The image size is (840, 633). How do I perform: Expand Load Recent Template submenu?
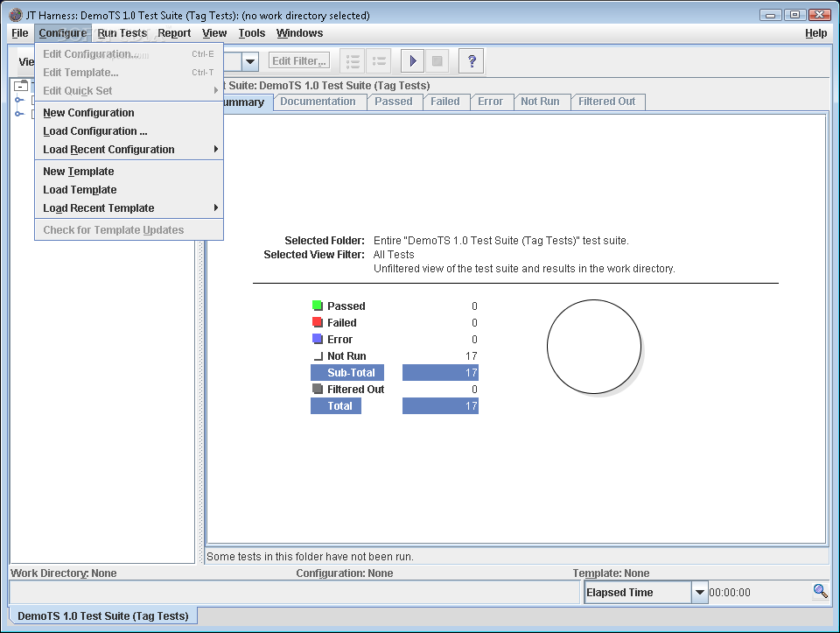[129, 208]
